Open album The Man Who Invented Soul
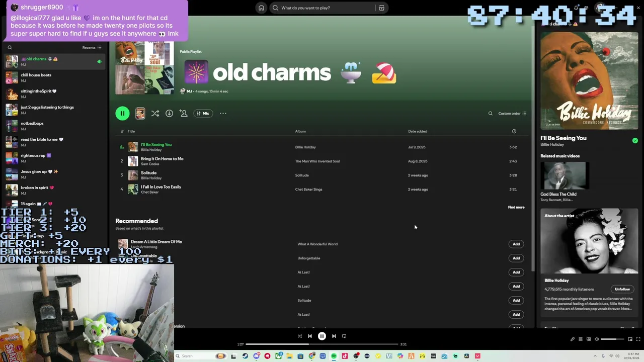The width and height of the screenshot is (644, 362). pyautogui.click(x=317, y=161)
